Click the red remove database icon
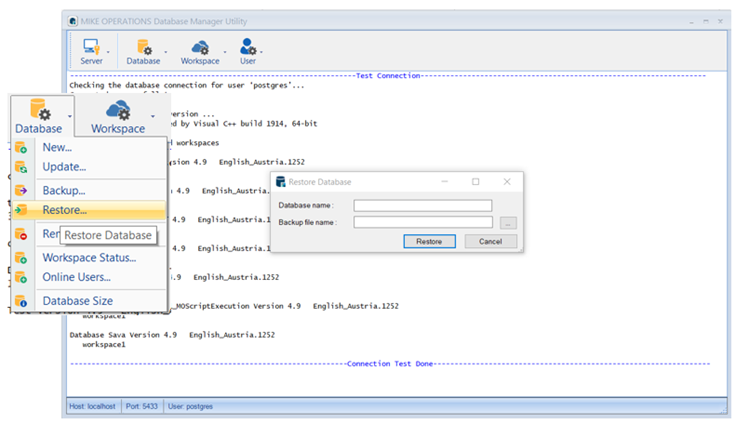The width and height of the screenshot is (736, 424). 21,234
